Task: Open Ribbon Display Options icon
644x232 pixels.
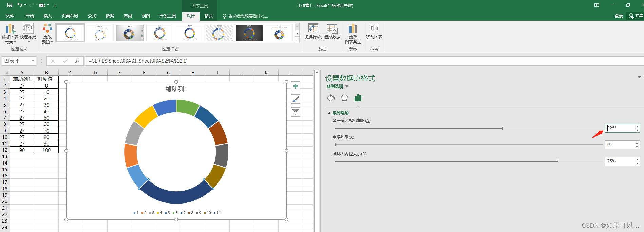Action: (x=596, y=5)
